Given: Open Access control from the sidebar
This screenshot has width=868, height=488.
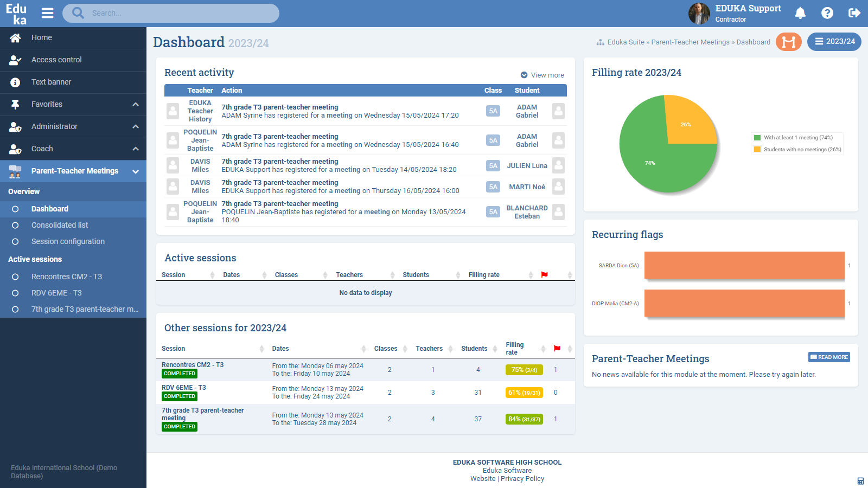Looking at the screenshot, I should (x=56, y=60).
